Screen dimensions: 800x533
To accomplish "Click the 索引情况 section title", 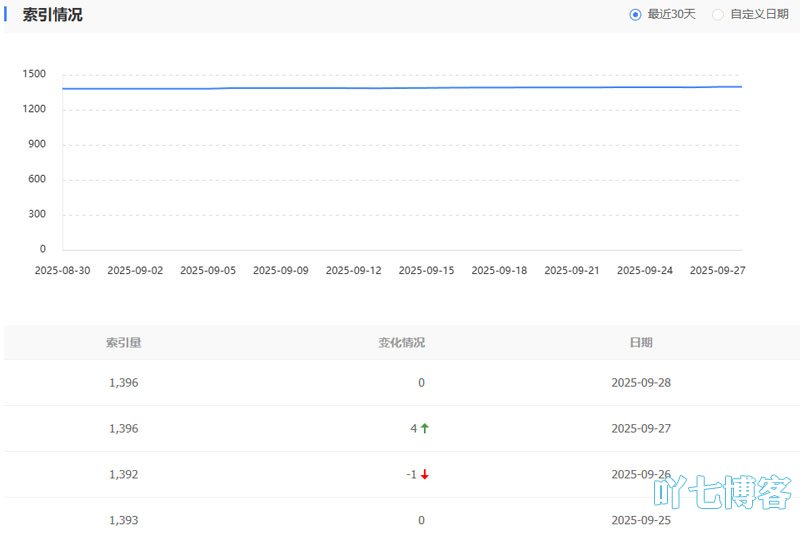I will click(53, 15).
